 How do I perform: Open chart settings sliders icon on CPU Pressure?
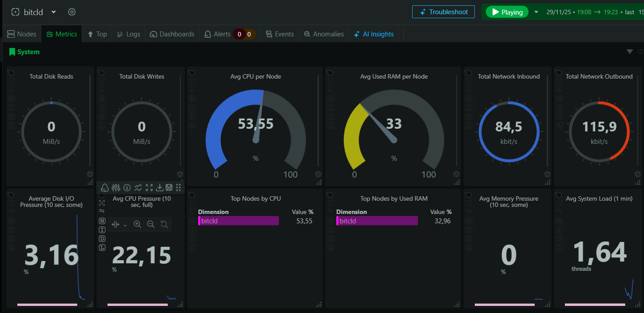pos(116,187)
